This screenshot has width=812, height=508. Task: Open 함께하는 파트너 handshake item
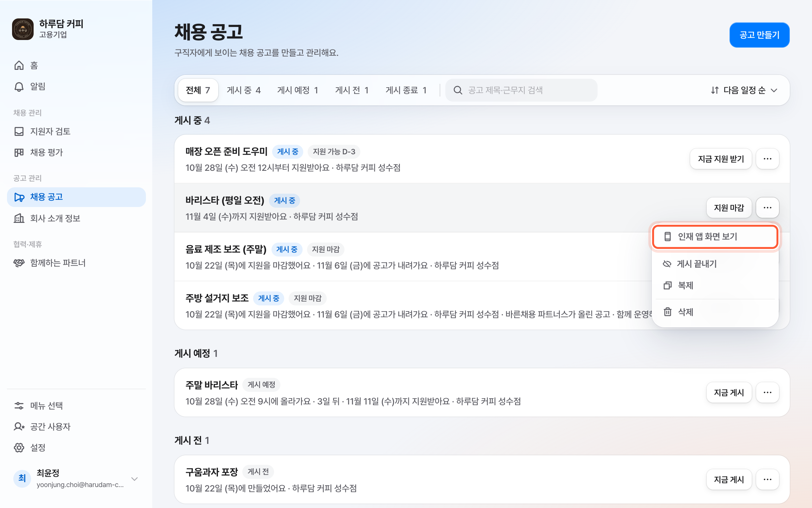tap(76, 263)
